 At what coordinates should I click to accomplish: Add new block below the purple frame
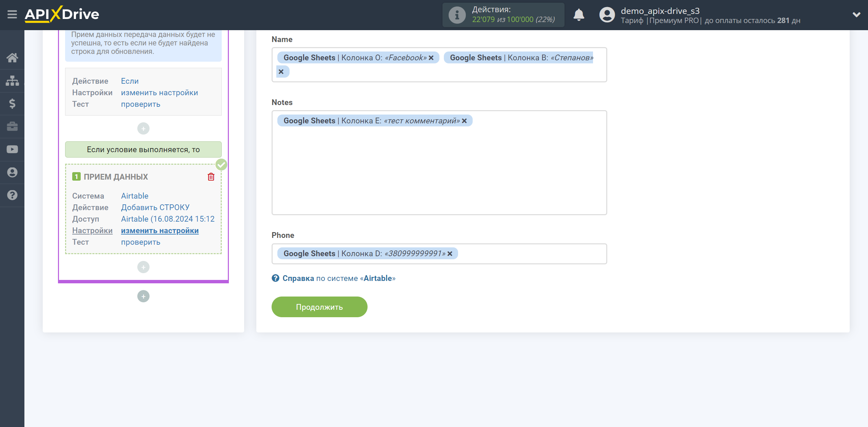pyautogui.click(x=143, y=297)
